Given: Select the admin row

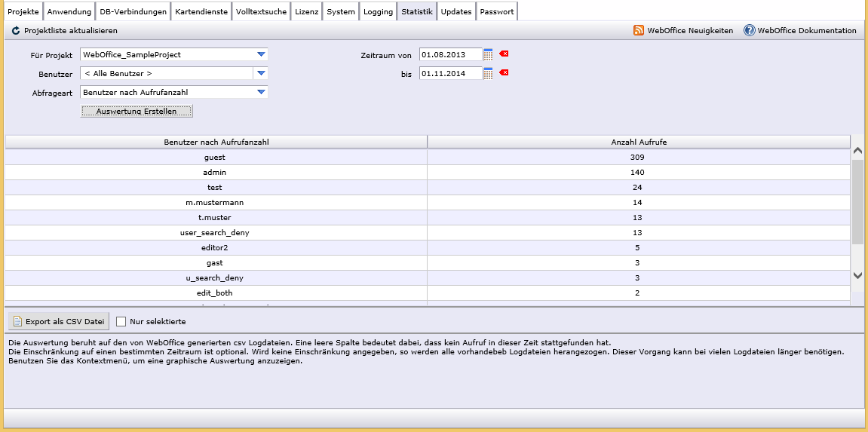Looking at the screenshot, I should [x=428, y=172].
